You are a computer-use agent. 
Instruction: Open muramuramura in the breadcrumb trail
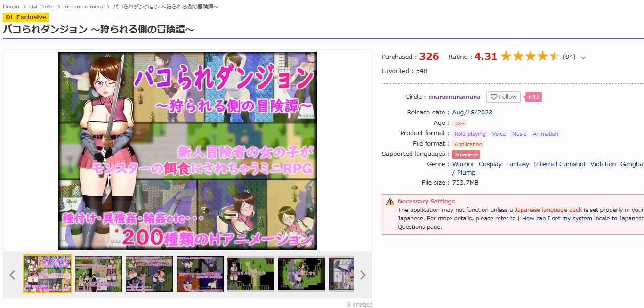(x=83, y=7)
